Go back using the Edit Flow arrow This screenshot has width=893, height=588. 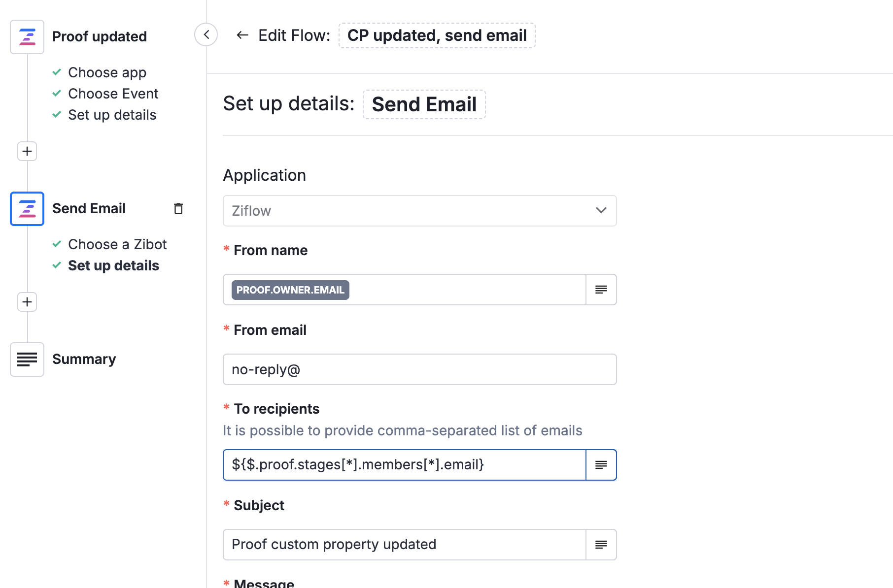tap(242, 35)
